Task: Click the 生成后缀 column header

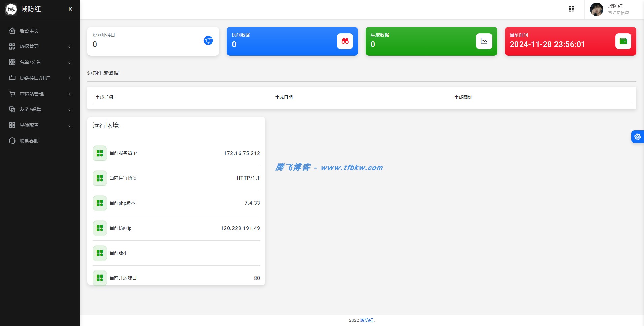Action: [x=104, y=97]
